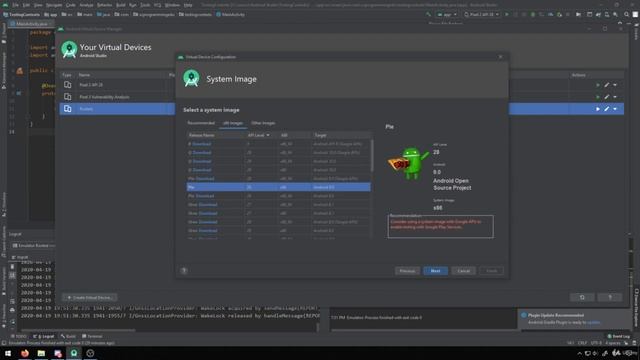Click the clock-like app icon on the taskbar
Image resolution: width=640 pixels, height=360 pixels.
point(90,353)
